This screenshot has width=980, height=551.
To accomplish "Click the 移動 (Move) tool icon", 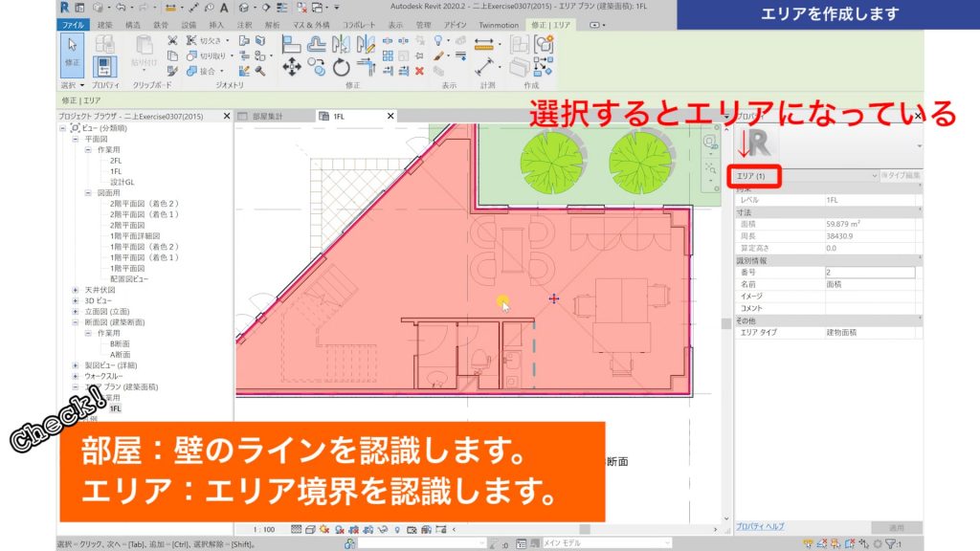I will point(292,65).
